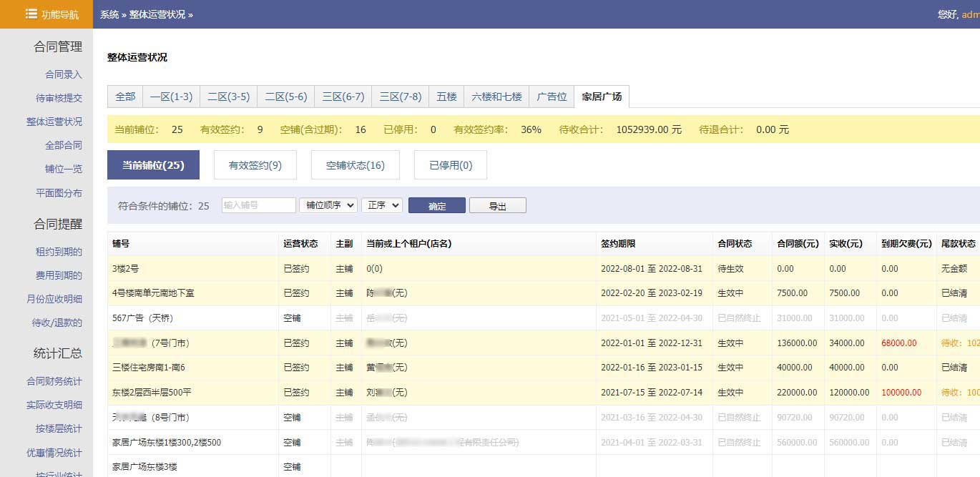Click the 输入铺号 search field

point(259,205)
